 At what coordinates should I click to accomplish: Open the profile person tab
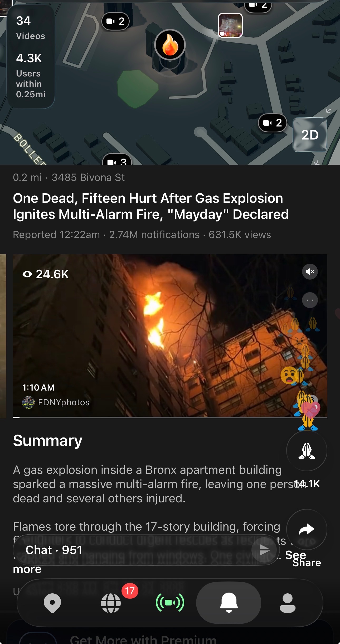(x=288, y=603)
